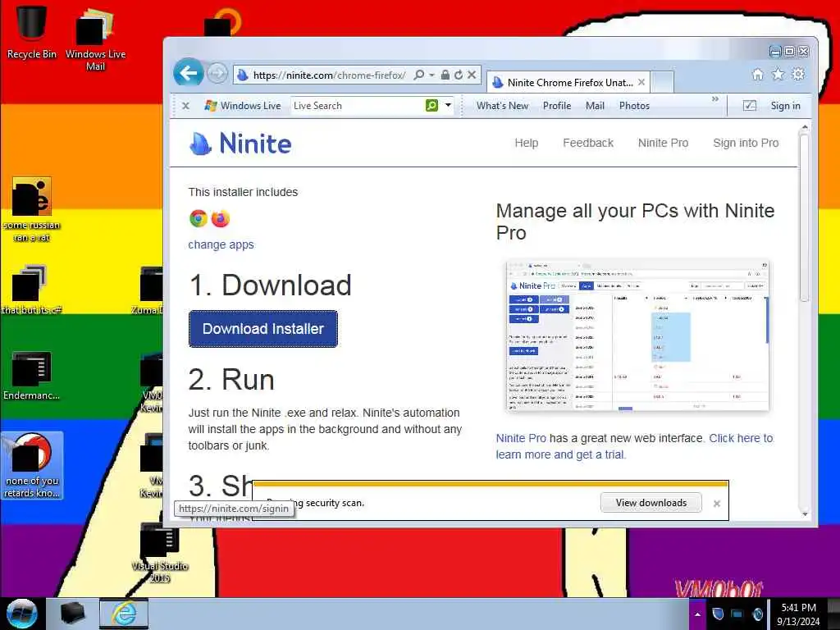
Task: Click the address bar URL field
Action: pos(329,75)
